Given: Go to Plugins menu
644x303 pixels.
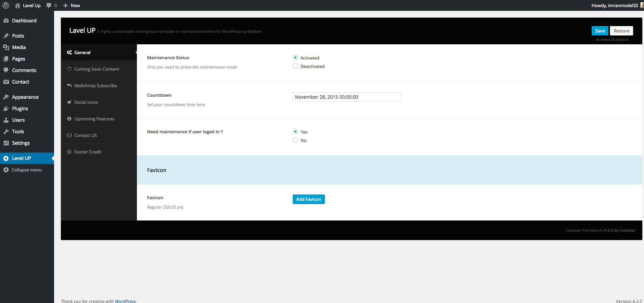Looking at the screenshot, I should tap(27, 109).
